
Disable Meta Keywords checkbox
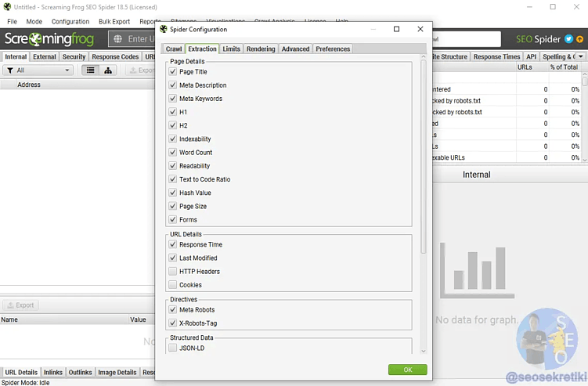(x=172, y=99)
